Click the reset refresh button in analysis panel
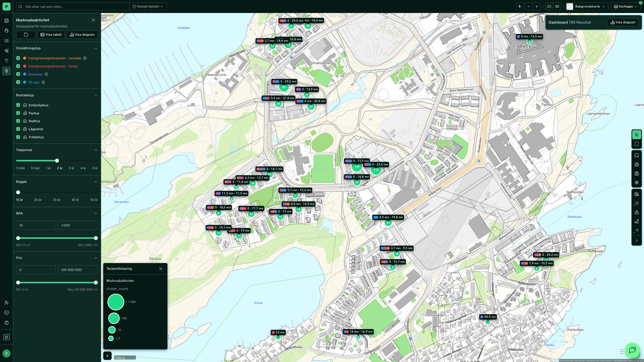The height and width of the screenshot is (362, 644). tap(26, 35)
